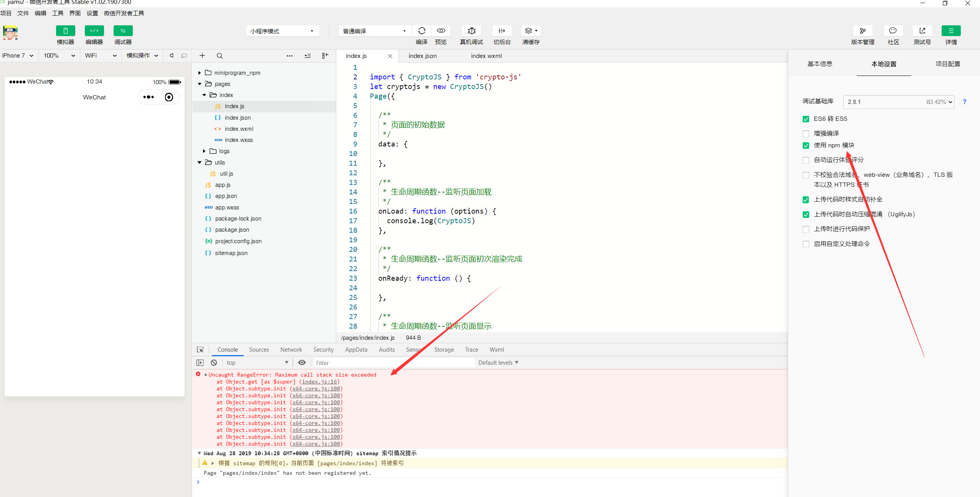Image resolution: width=980 pixels, height=497 pixels.
Task: Click the compile refresh icon
Action: point(421,31)
